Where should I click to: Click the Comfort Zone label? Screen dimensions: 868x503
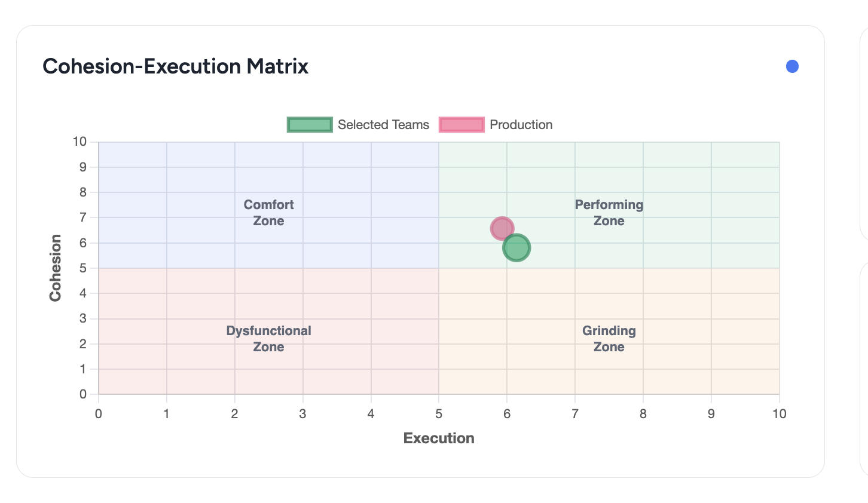coord(268,213)
